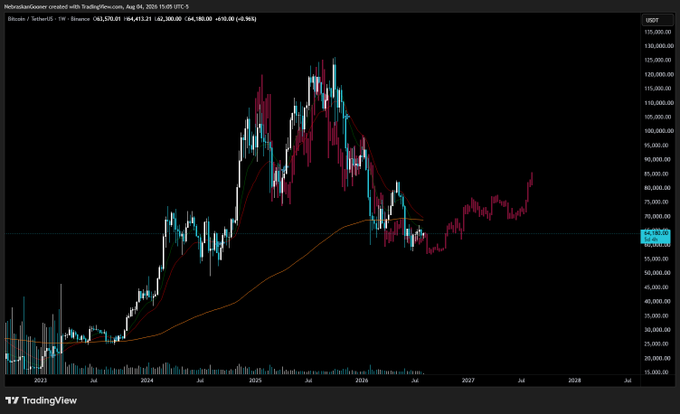The height and width of the screenshot is (414, 680).
Task: Click the 115,000.00 price axis label
Action: pyautogui.click(x=659, y=88)
